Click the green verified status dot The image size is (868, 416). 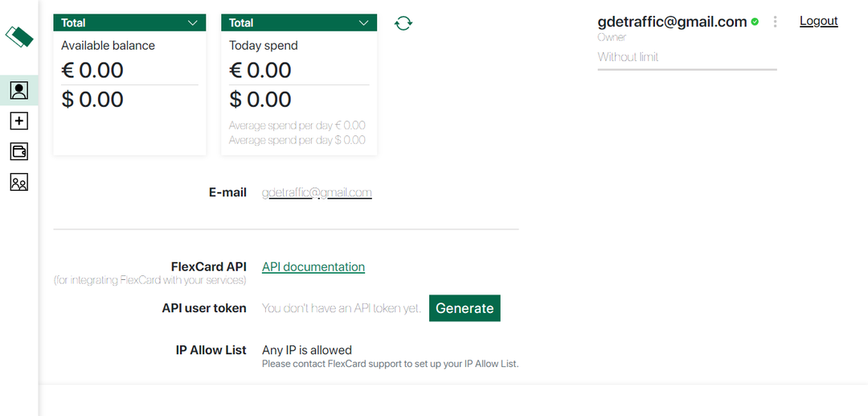(x=755, y=22)
